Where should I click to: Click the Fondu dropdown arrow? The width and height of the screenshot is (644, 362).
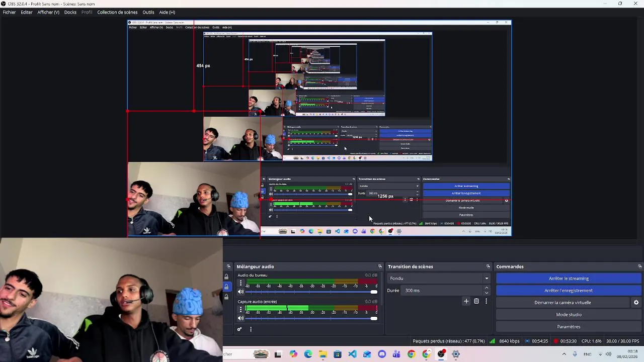point(487,279)
